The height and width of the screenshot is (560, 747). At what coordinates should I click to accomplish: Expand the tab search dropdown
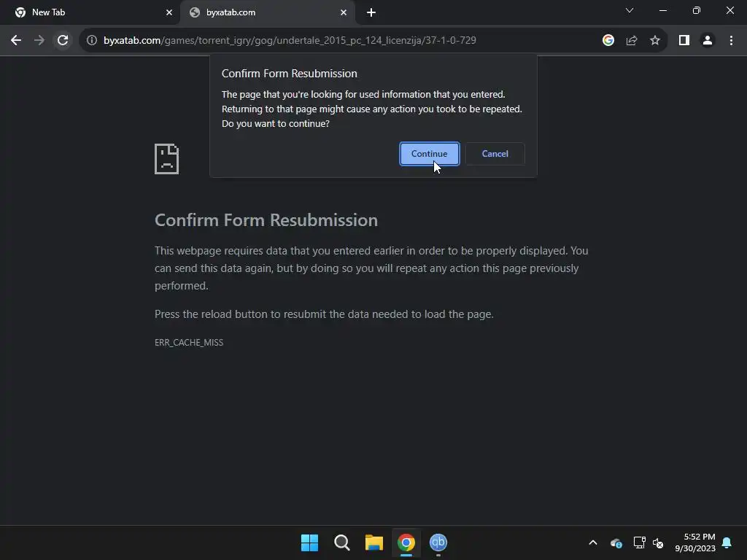coord(630,10)
